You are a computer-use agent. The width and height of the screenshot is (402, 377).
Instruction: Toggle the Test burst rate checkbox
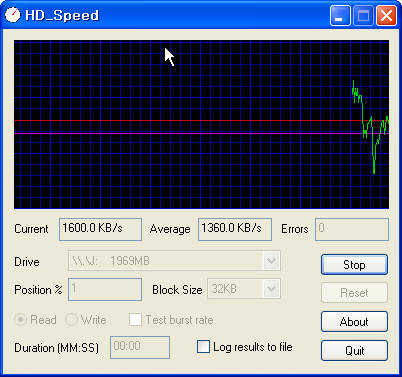135,319
